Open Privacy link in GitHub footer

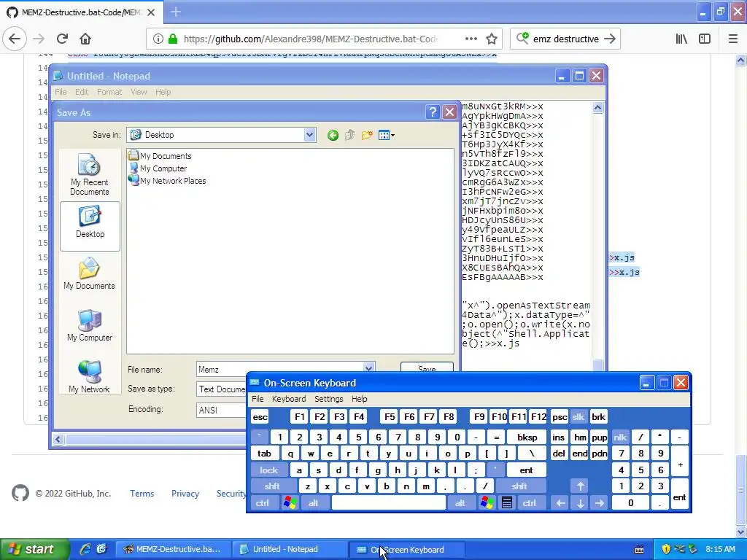pyautogui.click(x=185, y=494)
